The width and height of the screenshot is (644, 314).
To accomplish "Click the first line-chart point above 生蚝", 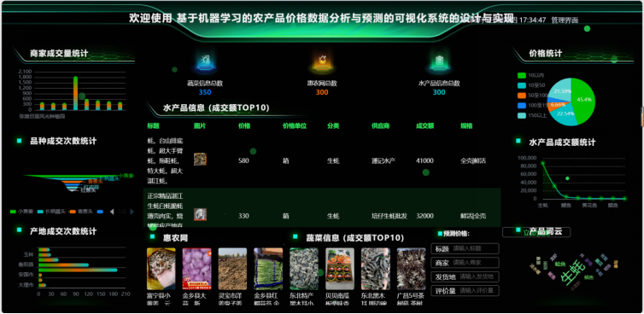I will [x=543, y=163].
